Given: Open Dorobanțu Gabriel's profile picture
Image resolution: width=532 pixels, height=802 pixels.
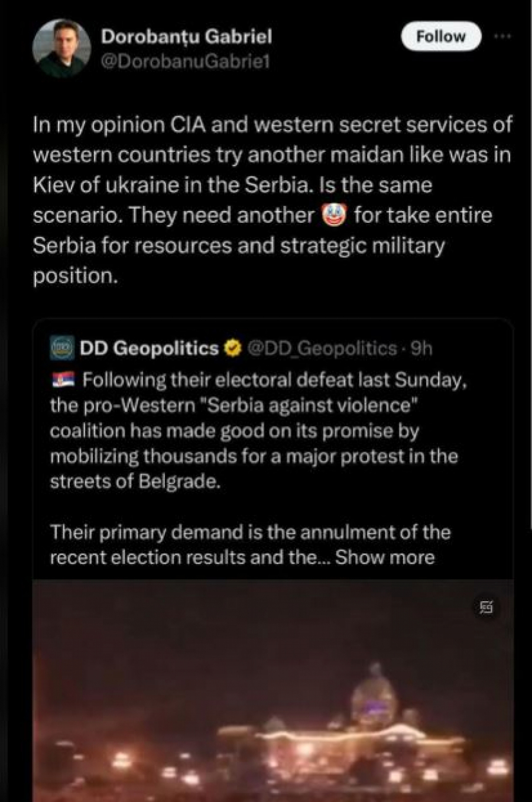Looking at the screenshot, I should (61, 48).
